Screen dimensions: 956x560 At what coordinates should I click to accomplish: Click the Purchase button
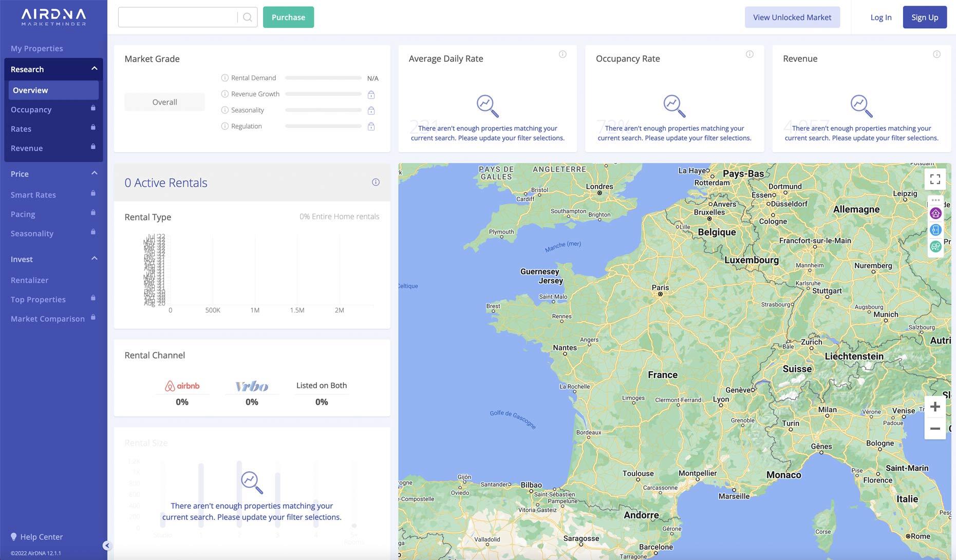tap(288, 17)
